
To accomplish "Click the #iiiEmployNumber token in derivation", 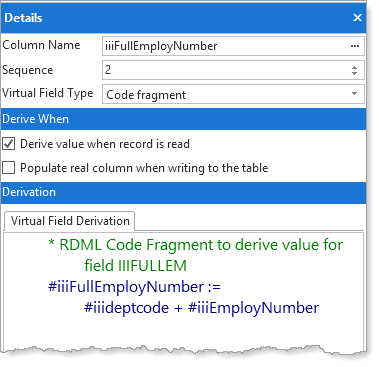I will [253, 308].
